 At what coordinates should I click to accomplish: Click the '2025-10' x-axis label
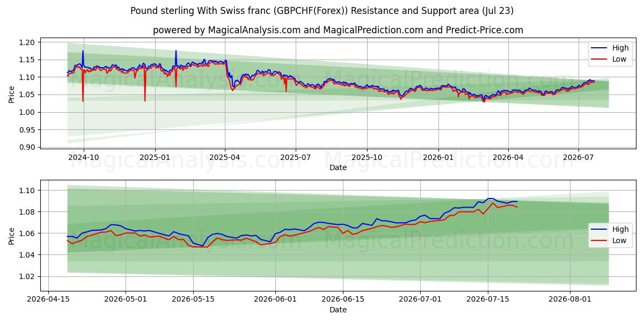click(367, 158)
